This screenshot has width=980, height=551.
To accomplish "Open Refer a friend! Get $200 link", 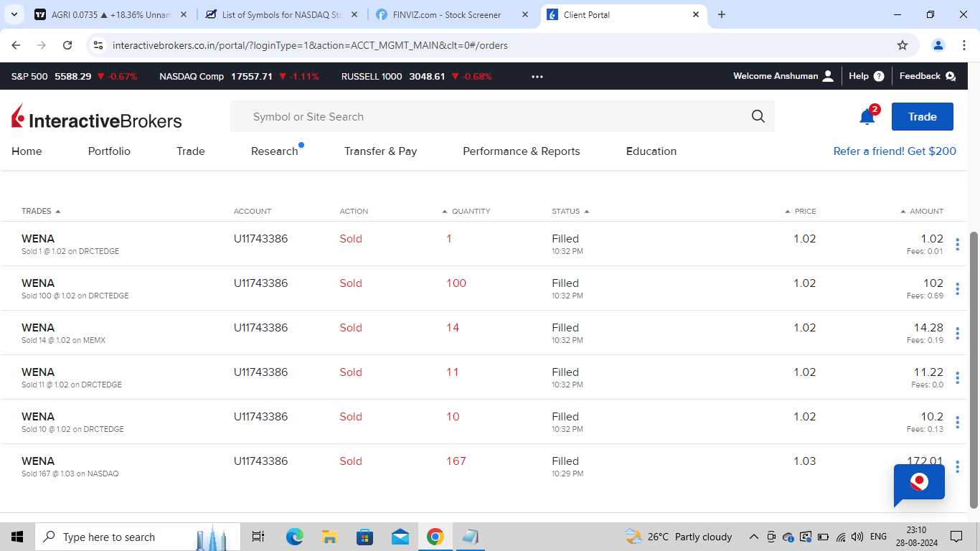I will tap(895, 151).
